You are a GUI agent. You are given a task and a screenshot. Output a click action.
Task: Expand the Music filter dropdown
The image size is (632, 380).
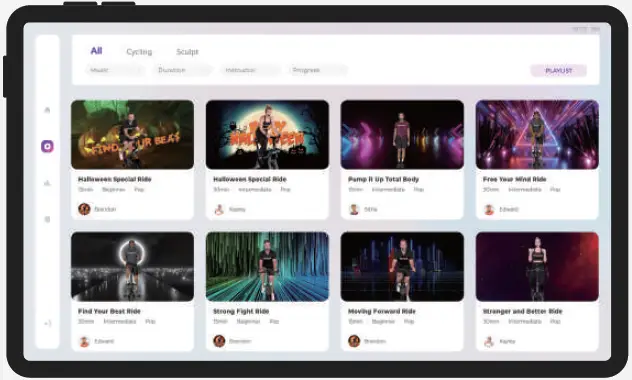click(115, 70)
